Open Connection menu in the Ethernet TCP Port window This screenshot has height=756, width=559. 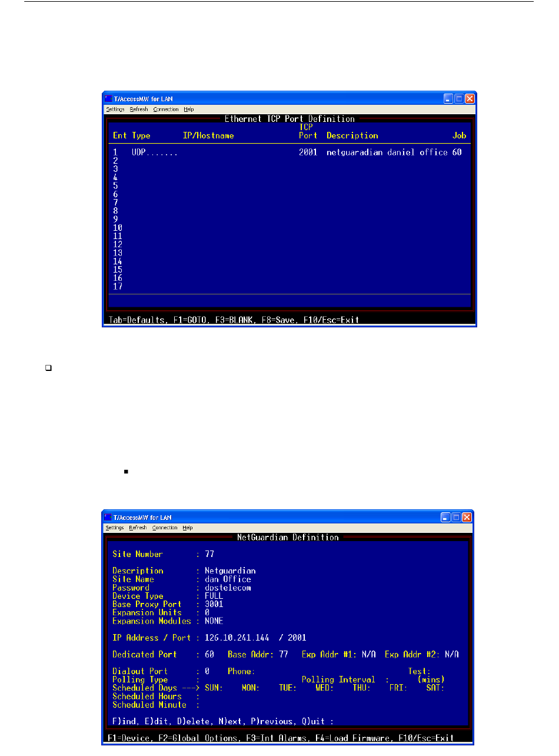(165, 110)
